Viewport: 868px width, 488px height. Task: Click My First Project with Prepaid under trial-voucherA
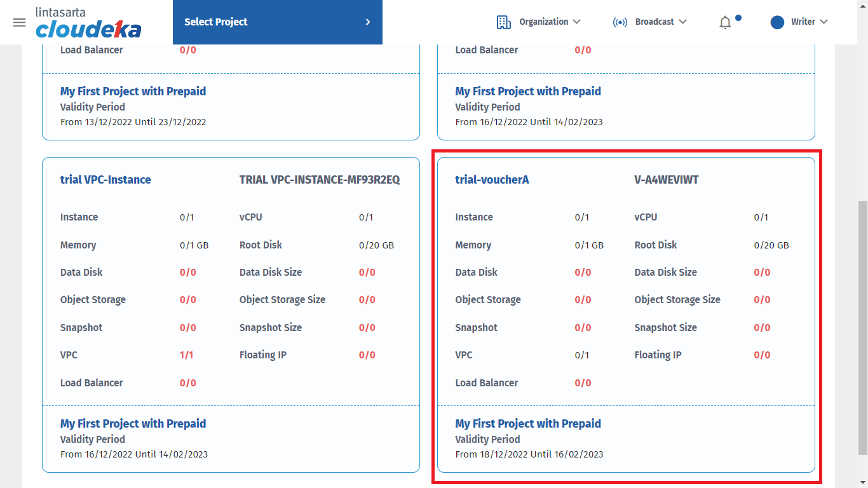(x=528, y=424)
